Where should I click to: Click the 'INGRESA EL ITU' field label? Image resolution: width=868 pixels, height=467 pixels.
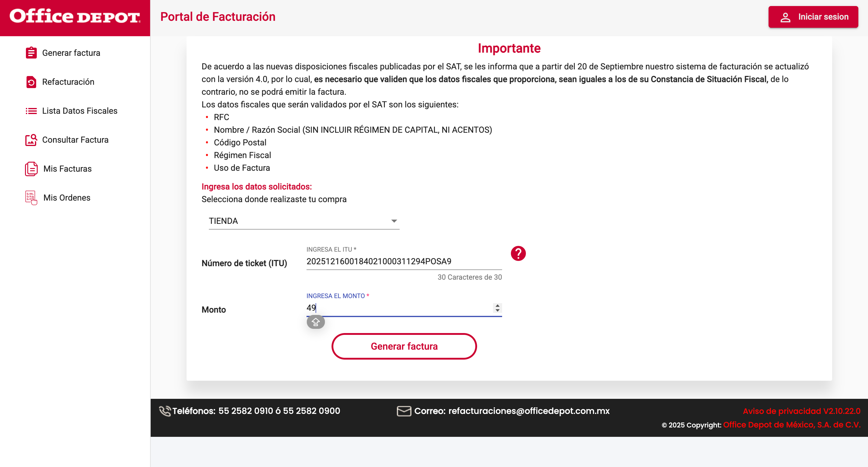pyautogui.click(x=331, y=249)
